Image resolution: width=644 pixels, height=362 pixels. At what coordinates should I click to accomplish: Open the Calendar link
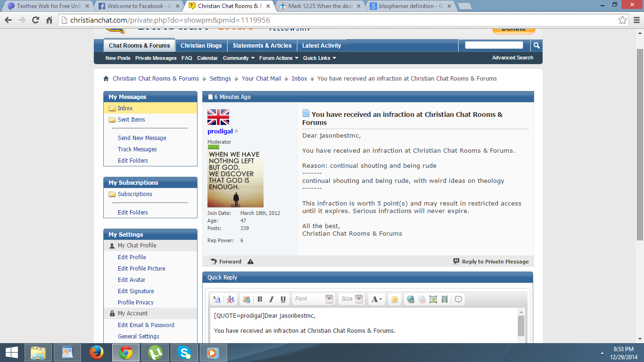point(207,58)
